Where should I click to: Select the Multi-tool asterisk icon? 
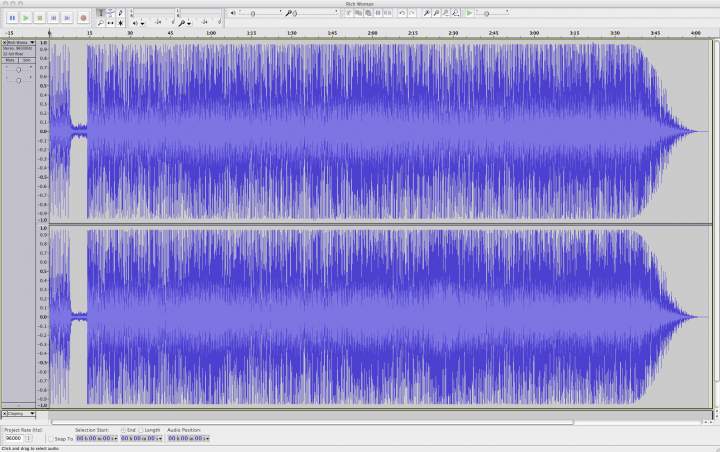[121, 23]
